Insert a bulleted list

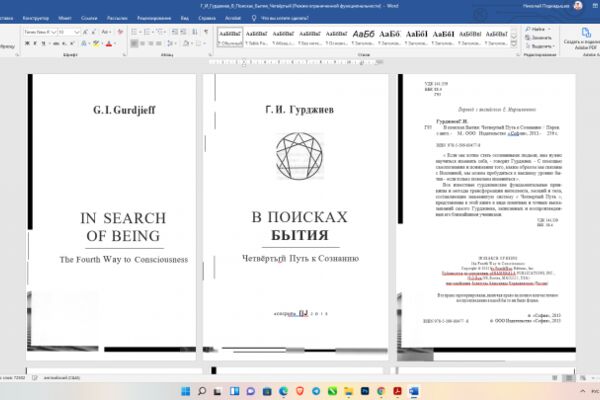135,32
